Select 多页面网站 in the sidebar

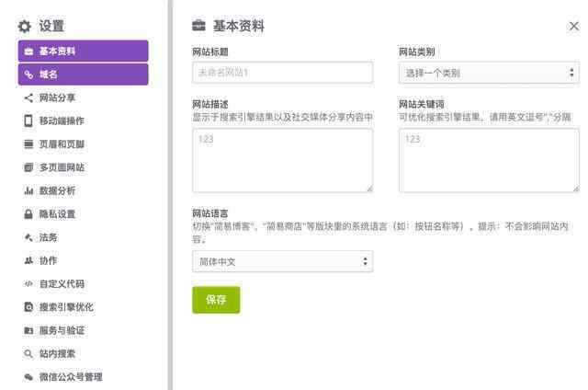62,167
